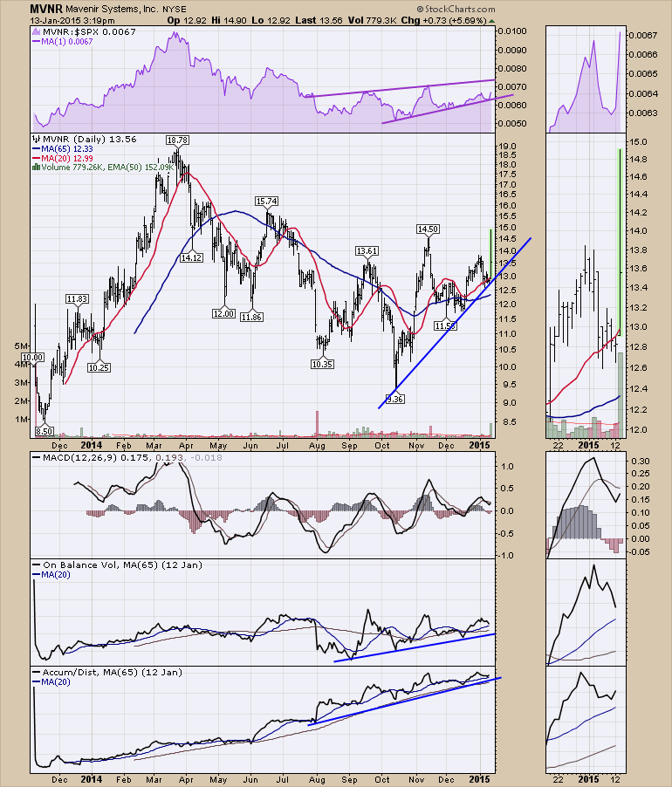Click the MVNR ticker symbol in header

pyautogui.click(x=46, y=9)
